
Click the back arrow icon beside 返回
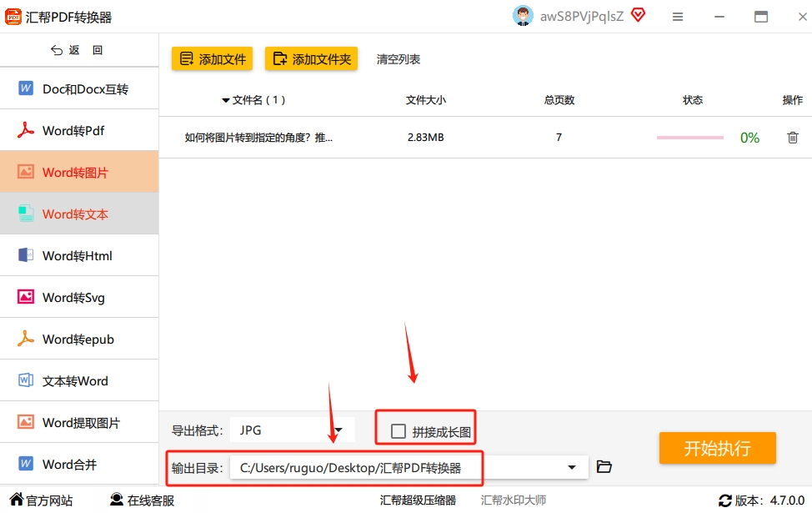[x=57, y=50]
